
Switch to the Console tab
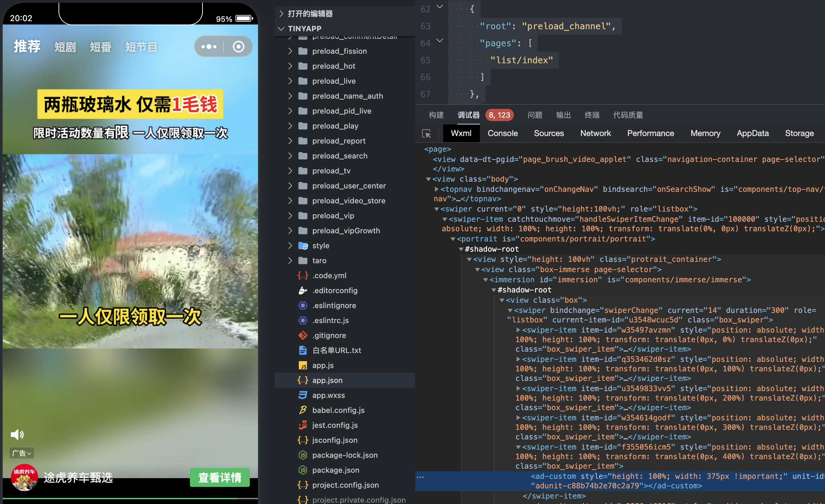(502, 133)
